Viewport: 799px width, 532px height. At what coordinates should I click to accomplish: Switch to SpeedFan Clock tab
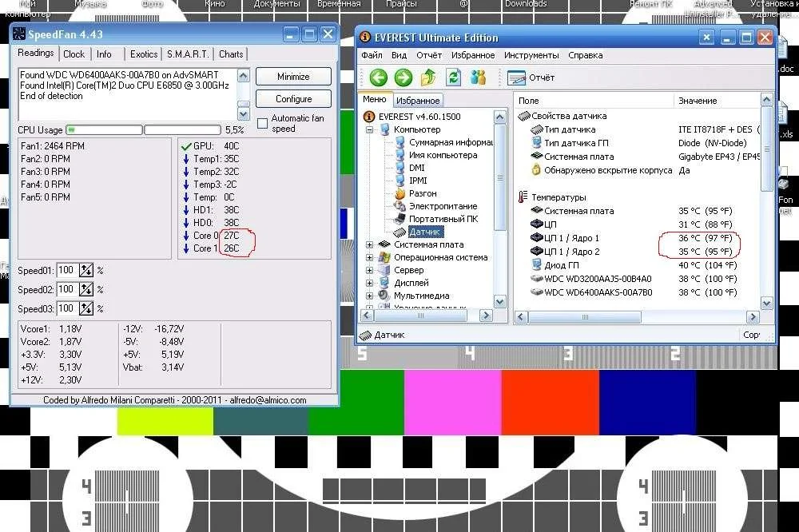coord(74,54)
